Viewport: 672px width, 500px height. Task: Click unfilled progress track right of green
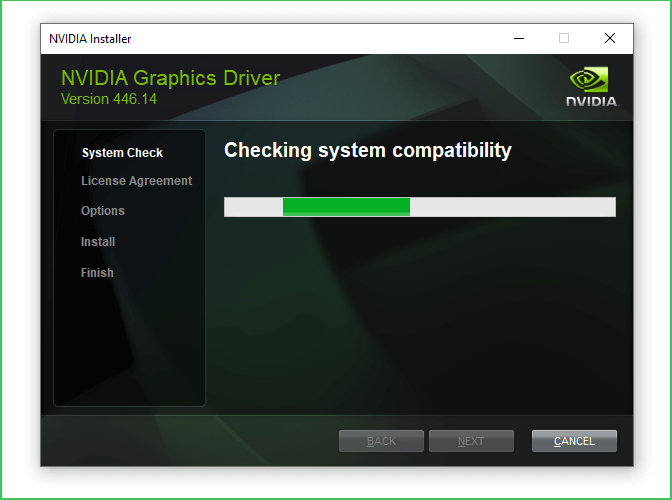512,207
